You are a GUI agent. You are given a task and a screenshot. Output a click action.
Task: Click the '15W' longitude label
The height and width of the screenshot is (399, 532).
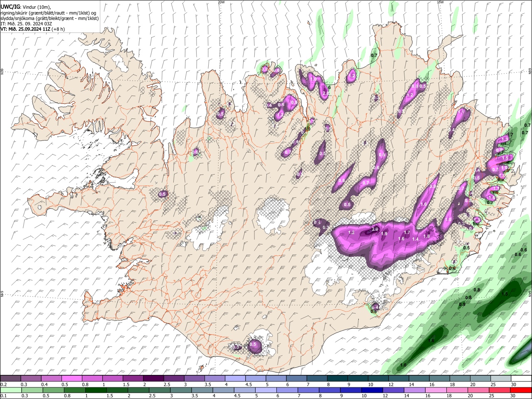coord(440,2)
